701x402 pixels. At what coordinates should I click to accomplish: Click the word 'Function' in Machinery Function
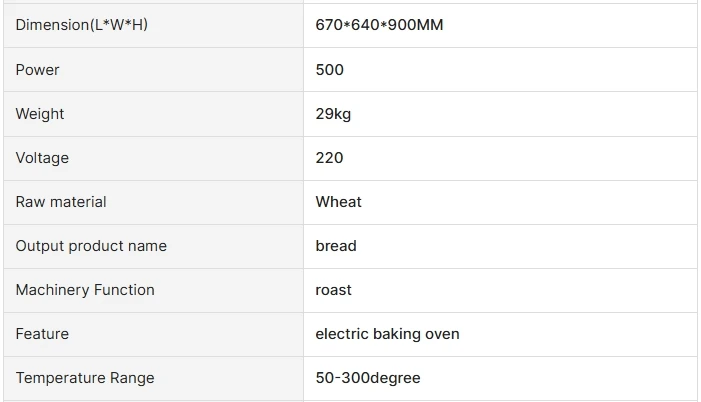[x=124, y=290]
